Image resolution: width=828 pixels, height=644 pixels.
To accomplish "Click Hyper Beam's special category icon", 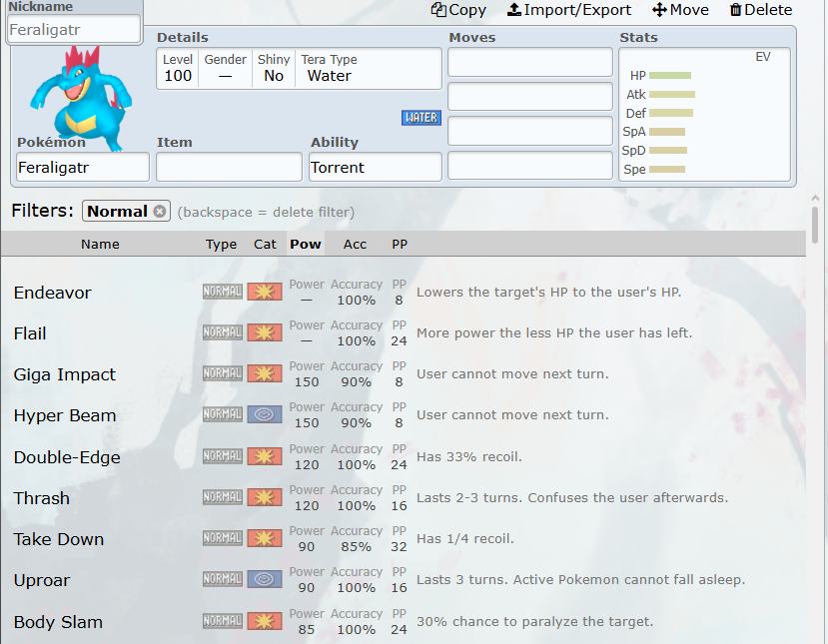I will pyautogui.click(x=265, y=414).
